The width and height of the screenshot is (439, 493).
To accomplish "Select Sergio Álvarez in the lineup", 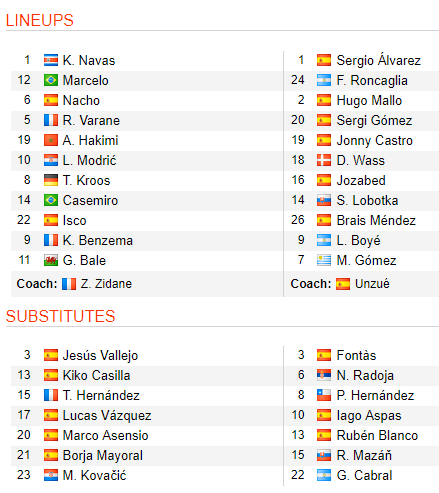I will tap(378, 60).
